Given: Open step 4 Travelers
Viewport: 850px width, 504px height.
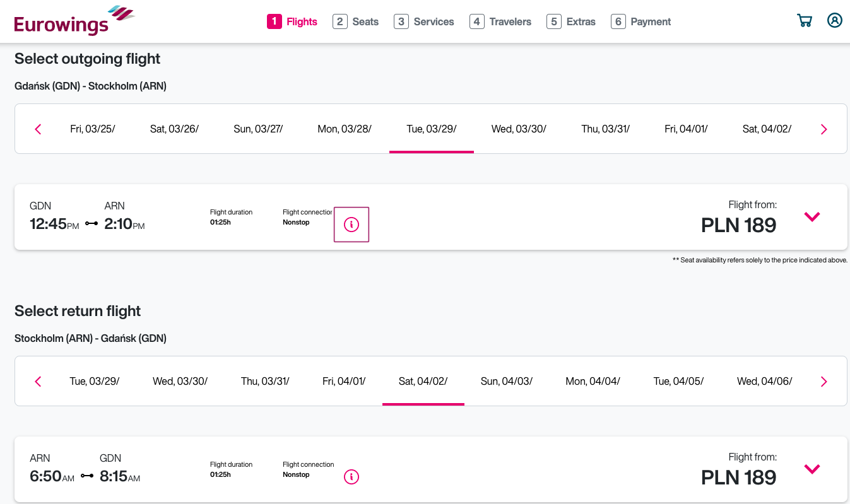Looking at the screenshot, I should [x=500, y=21].
